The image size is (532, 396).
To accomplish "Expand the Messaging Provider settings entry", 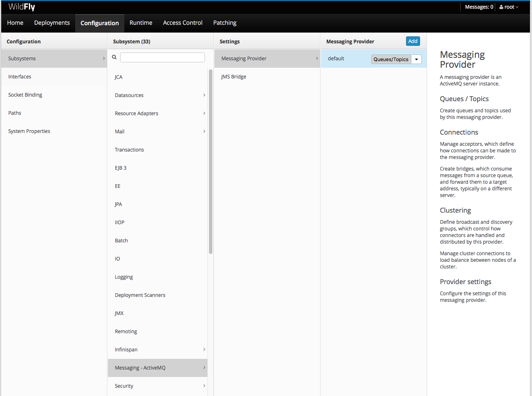I will click(x=316, y=58).
